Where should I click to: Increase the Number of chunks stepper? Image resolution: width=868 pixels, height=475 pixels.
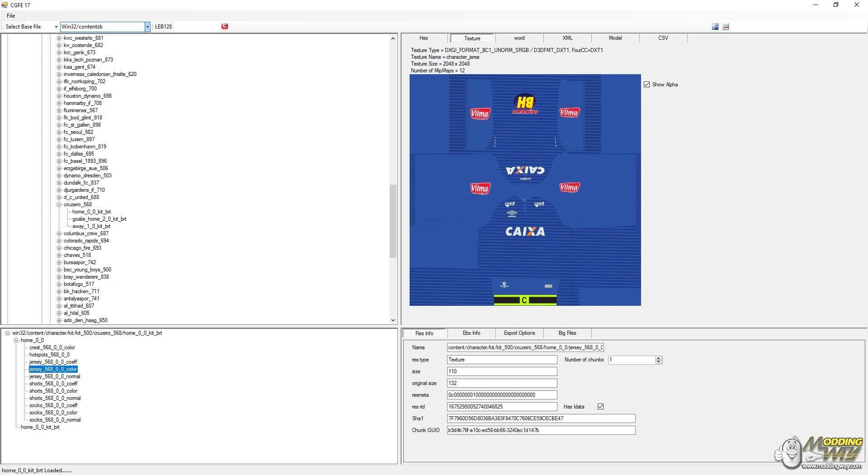coord(659,358)
